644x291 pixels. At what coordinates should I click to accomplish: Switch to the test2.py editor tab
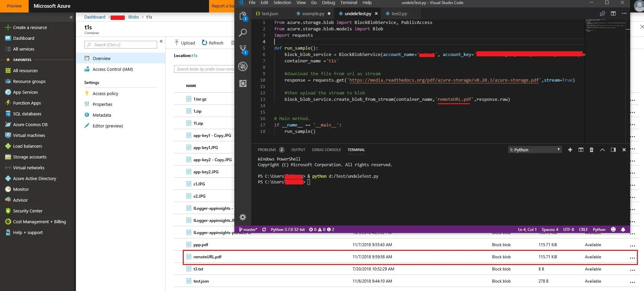click(x=399, y=13)
